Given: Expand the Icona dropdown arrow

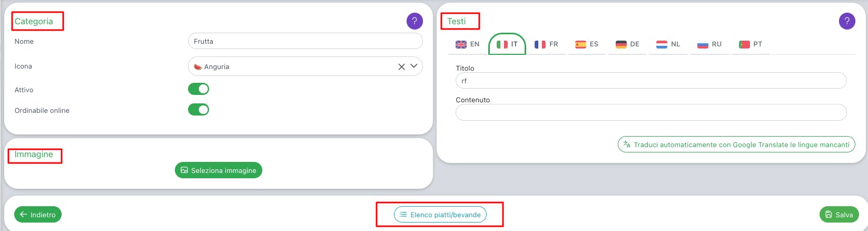Looking at the screenshot, I should coord(414,66).
